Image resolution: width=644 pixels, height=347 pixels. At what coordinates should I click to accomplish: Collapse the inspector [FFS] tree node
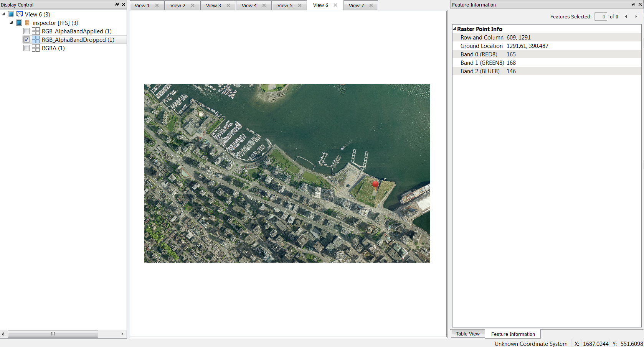12,23
